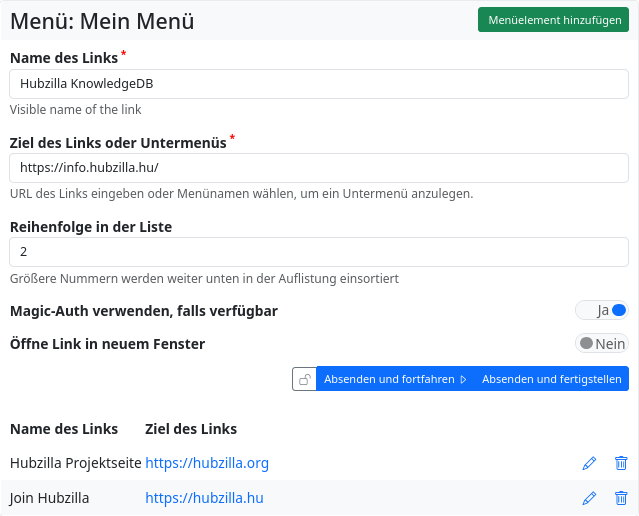Screen dimensions: 639x516
Task: Click the Name des Links column header
Action: (x=64, y=429)
